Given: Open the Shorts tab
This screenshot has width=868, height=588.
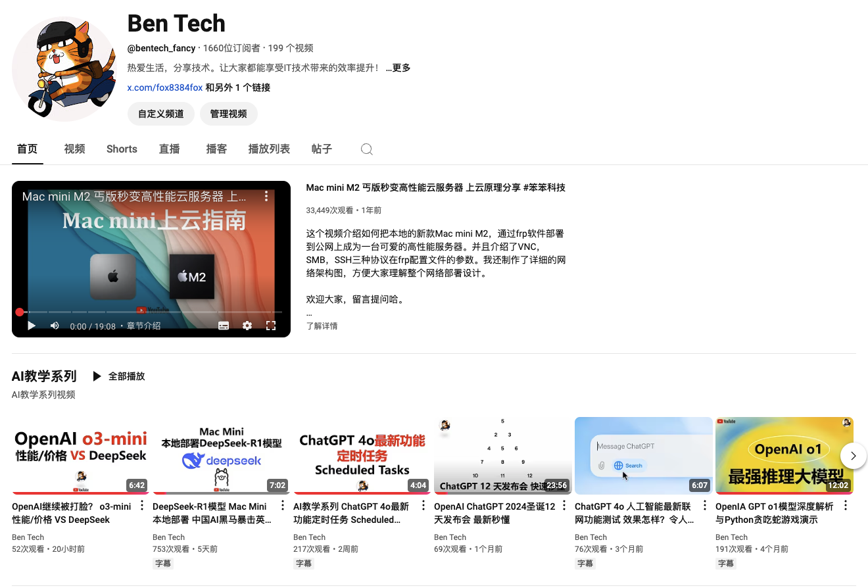Looking at the screenshot, I should 122,149.
